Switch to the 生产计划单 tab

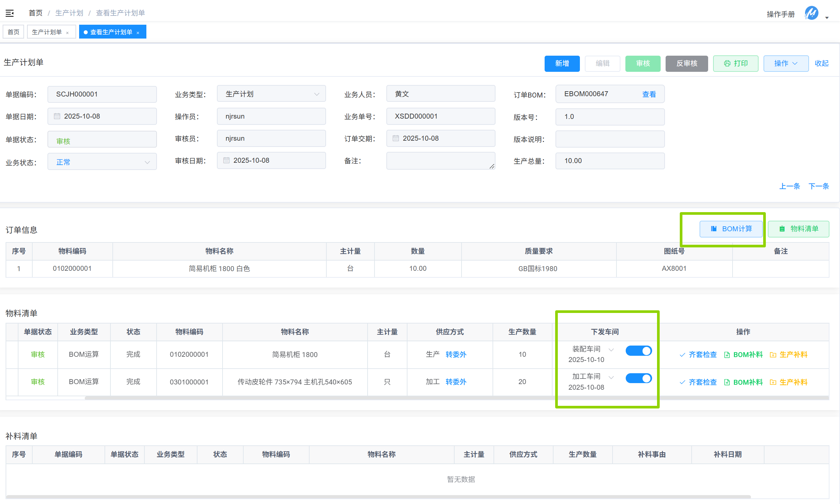47,32
